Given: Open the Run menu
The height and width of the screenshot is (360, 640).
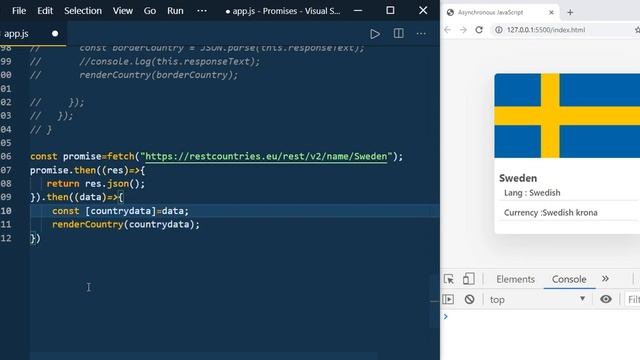Looking at the screenshot, I should pyautogui.click(x=175, y=11).
